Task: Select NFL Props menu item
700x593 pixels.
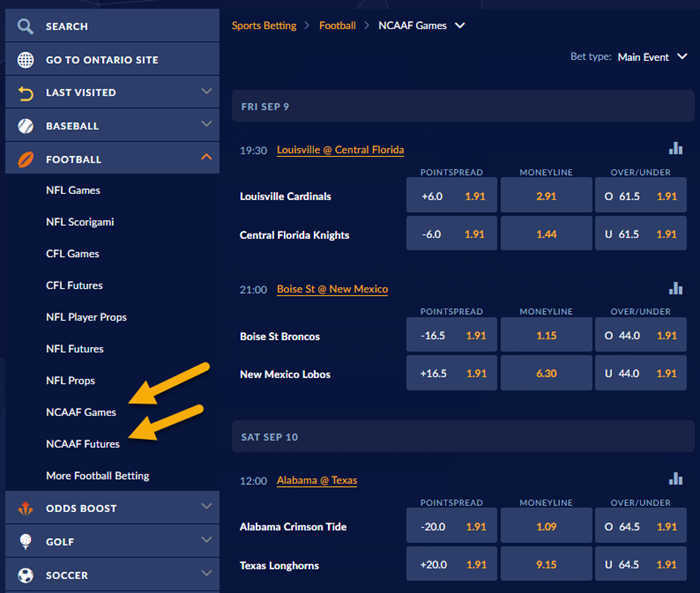Action: tap(71, 380)
